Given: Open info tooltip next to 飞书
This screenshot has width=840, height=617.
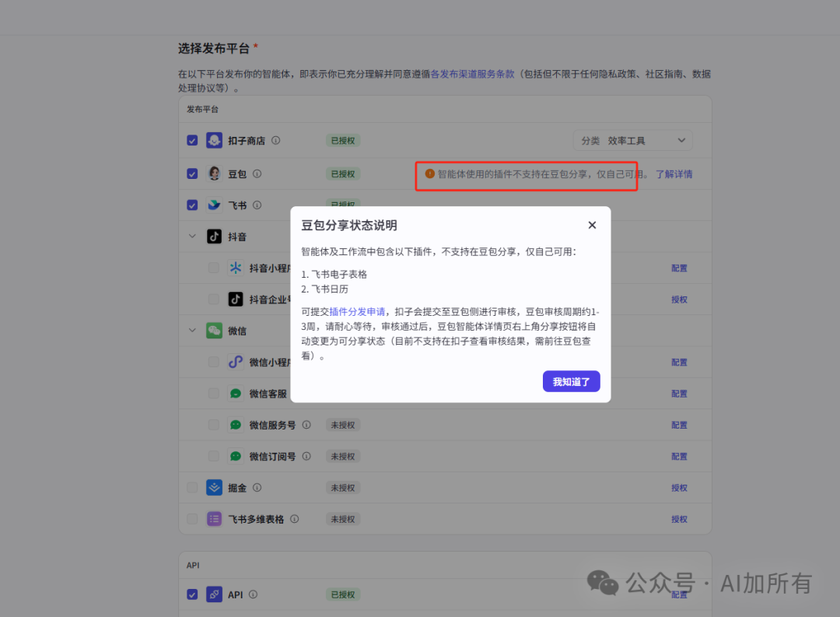Looking at the screenshot, I should coord(257,205).
